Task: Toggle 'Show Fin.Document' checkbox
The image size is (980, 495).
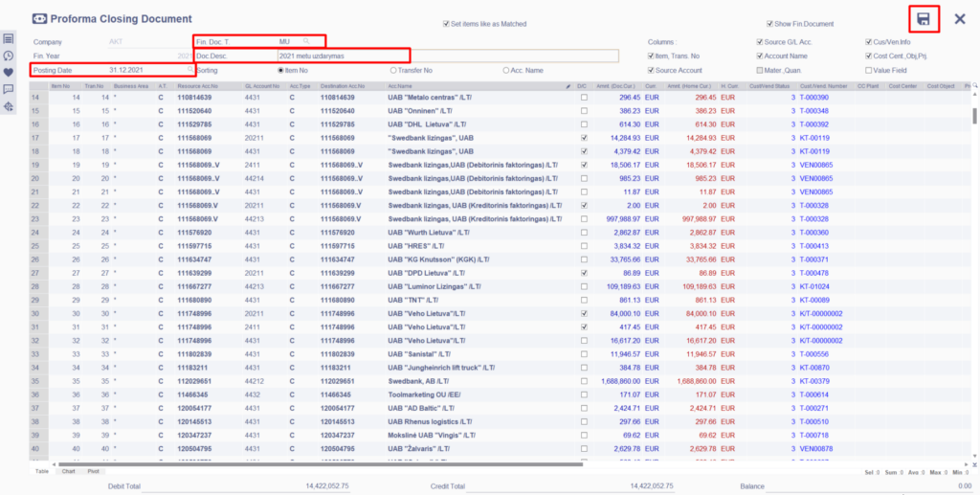Action: coord(770,24)
